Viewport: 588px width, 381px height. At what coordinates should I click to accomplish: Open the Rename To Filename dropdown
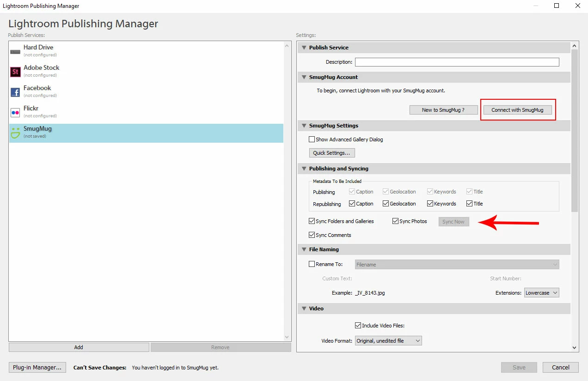457,265
